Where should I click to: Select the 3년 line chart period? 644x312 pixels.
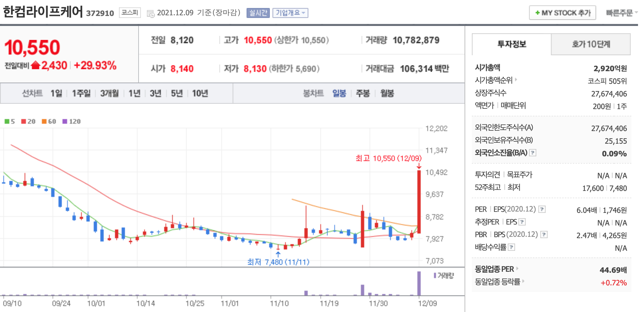point(156,93)
